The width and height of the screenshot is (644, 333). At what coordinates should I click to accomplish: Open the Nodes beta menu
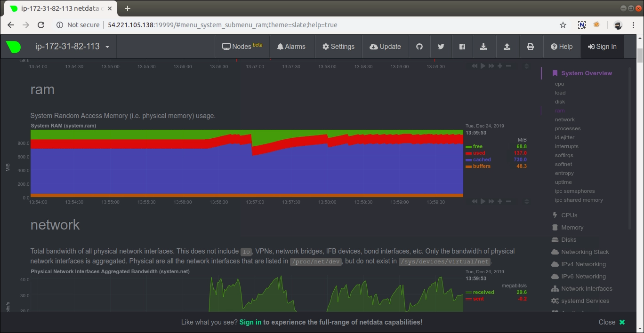click(x=242, y=47)
